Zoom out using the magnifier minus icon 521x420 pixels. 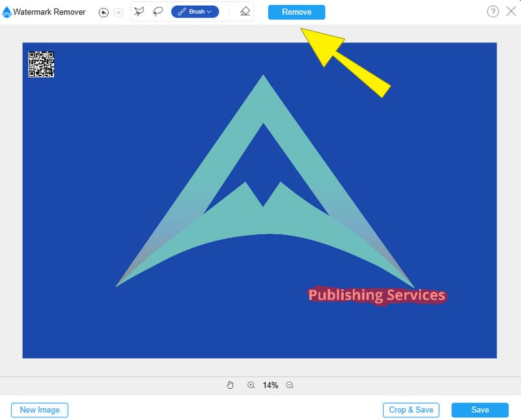pos(289,385)
